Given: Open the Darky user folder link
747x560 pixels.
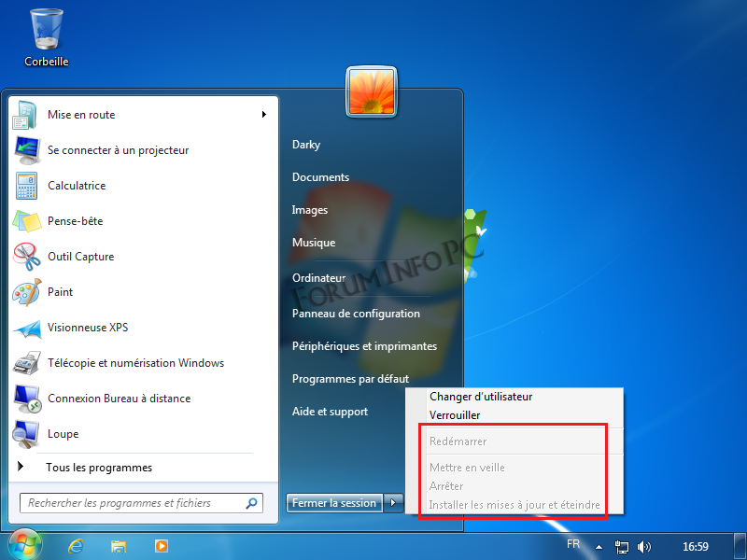Looking at the screenshot, I should [306, 145].
